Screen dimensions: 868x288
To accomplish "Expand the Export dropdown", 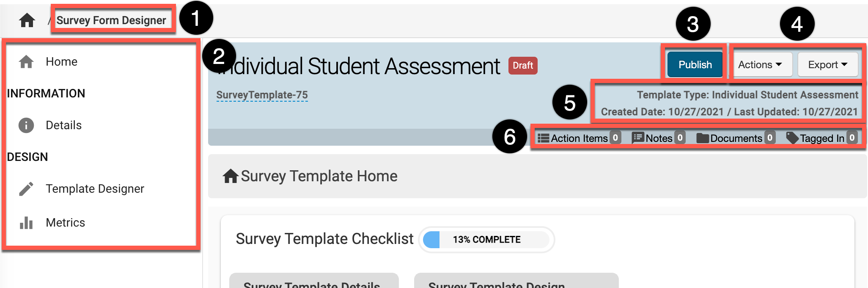I will pos(827,65).
